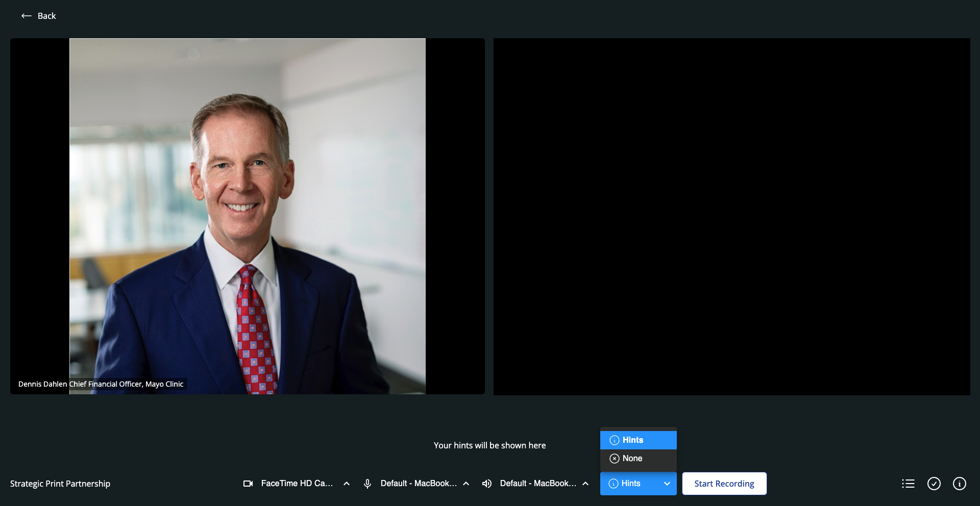980x506 pixels.
Task: Click the microphone Default - MacBook label
Action: pyautogui.click(x=418, y=484)
